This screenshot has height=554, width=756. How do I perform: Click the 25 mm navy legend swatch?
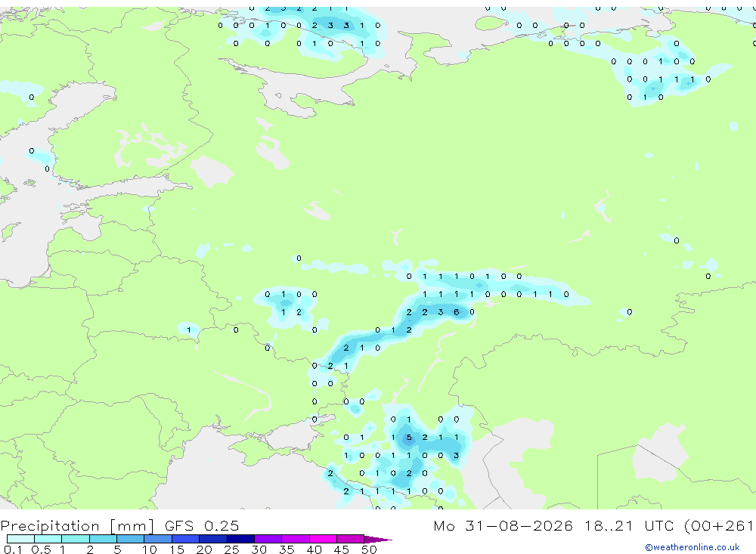click(240, 539)
